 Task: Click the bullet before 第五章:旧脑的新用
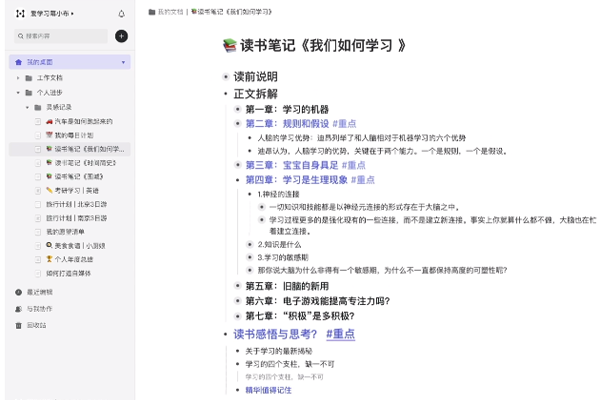click(237, 286)
